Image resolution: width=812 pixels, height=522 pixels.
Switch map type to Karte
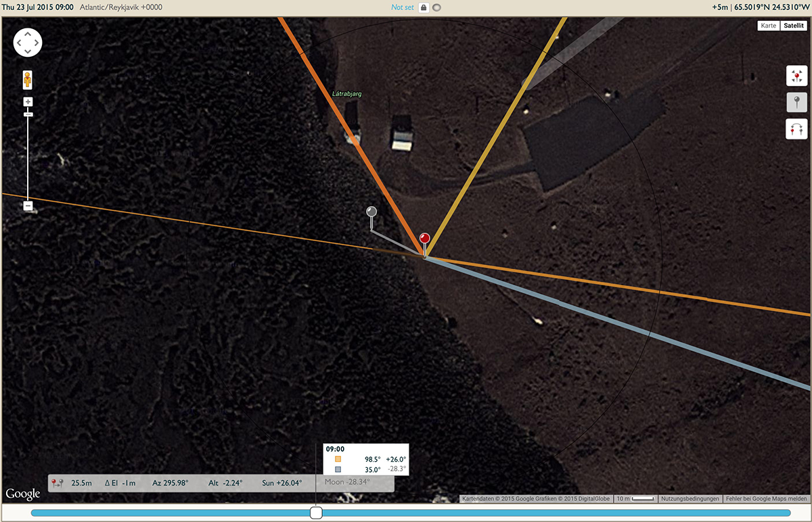coord(768,26)
